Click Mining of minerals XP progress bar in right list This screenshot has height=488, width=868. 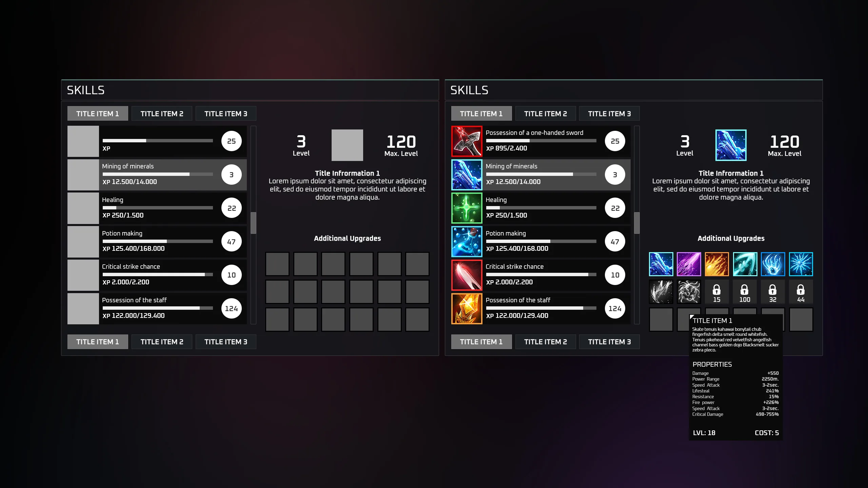click(x=541, y=174)
